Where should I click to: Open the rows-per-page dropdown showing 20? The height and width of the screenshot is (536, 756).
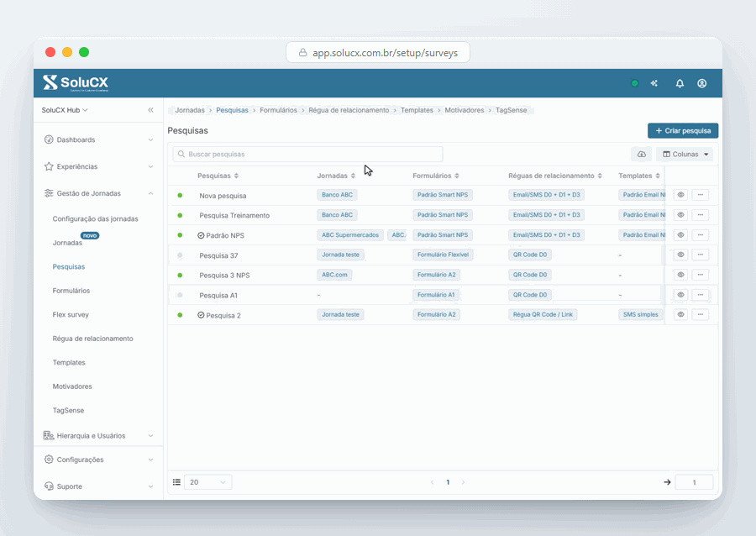click(x=207, y=482)
